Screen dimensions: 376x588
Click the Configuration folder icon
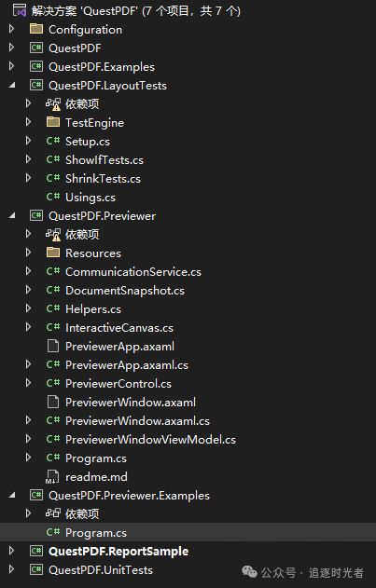point(36,29)
